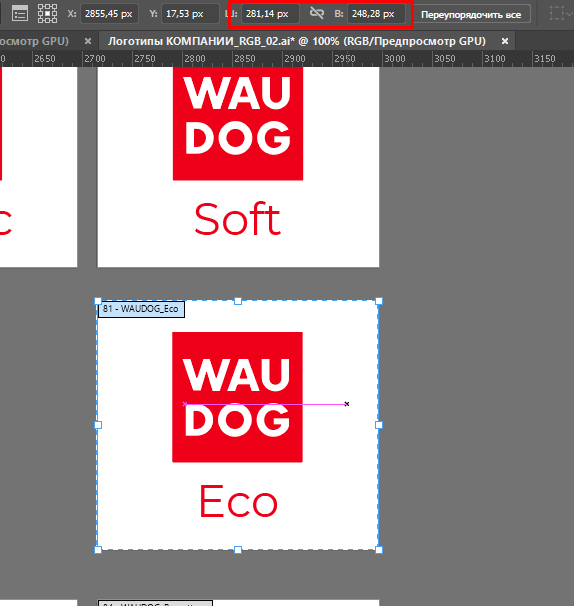Click the top-right handle of the Eco artboard
This screenshot has height=606, width=574.
[379, 301]
